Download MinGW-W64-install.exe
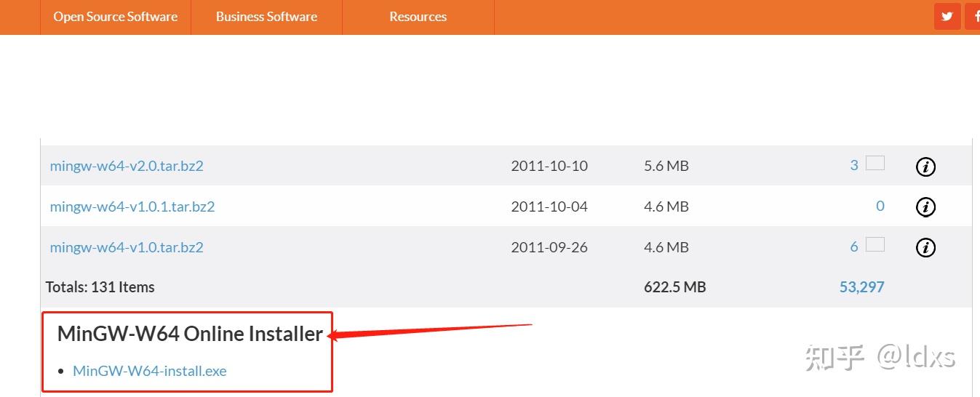Viewport: 980px width, 397px height. [x=150, y=371]
